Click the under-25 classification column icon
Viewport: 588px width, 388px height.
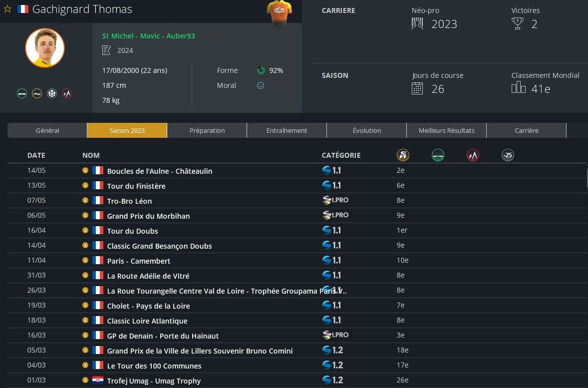[x=508, y=155]
